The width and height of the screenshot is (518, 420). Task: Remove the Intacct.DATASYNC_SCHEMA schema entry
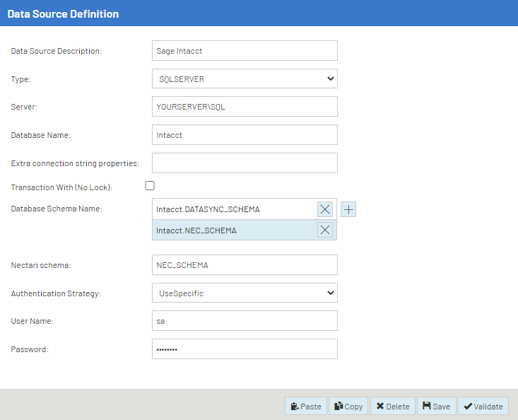tap(325, 209)
